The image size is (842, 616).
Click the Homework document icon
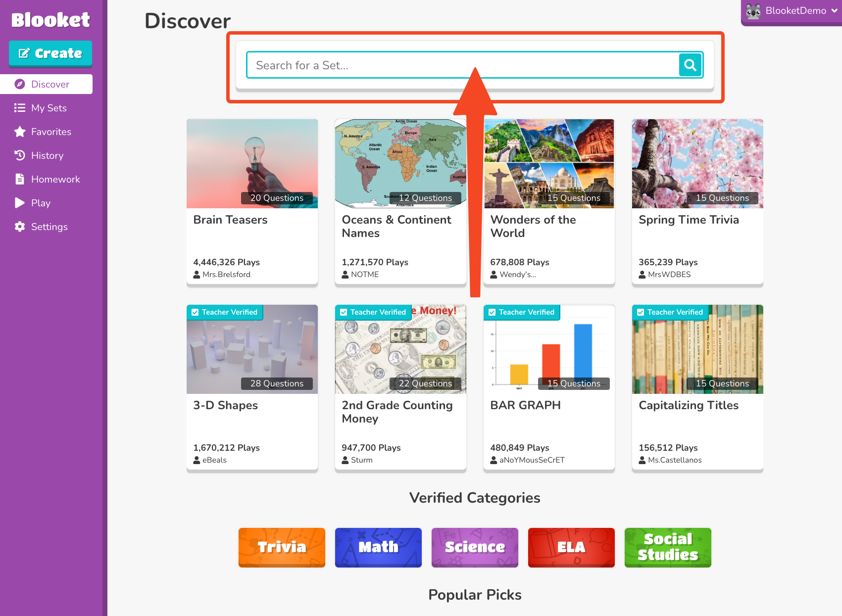pyautogui.click(x=20, y=179)
